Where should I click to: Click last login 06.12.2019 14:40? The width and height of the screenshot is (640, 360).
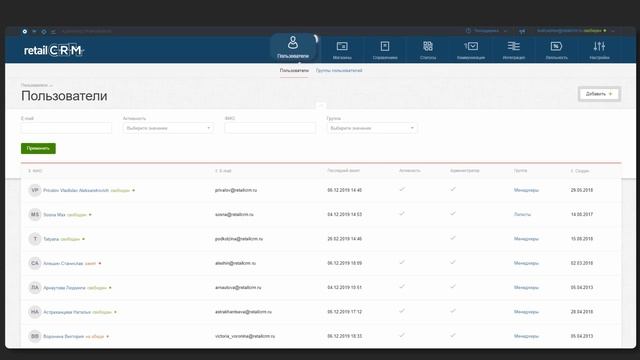pyautogui.click(x=344, y=190)
